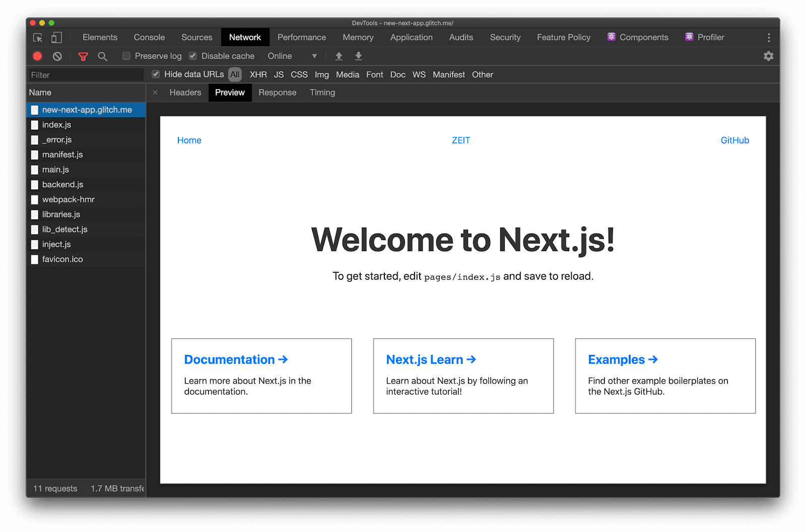Open network search

point(102,56)
